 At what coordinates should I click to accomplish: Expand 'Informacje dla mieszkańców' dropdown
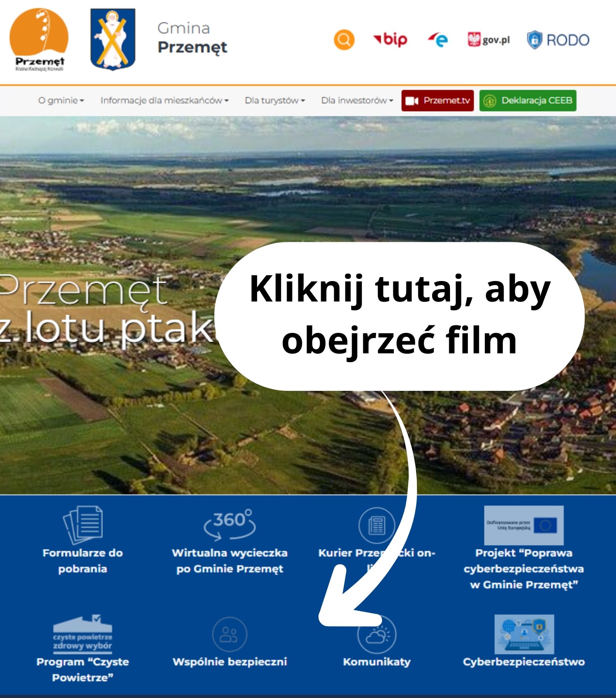tap(164, 101)
